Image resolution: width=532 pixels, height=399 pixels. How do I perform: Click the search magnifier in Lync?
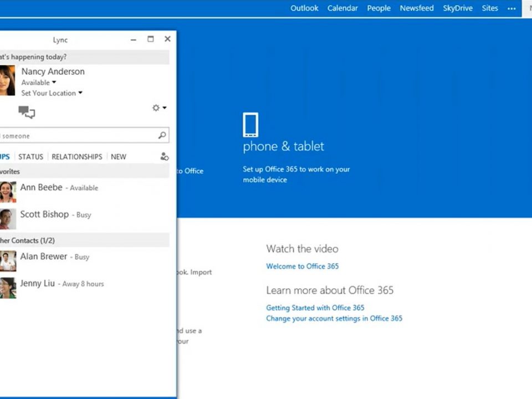pyautogui.click(x=162, y=135)
